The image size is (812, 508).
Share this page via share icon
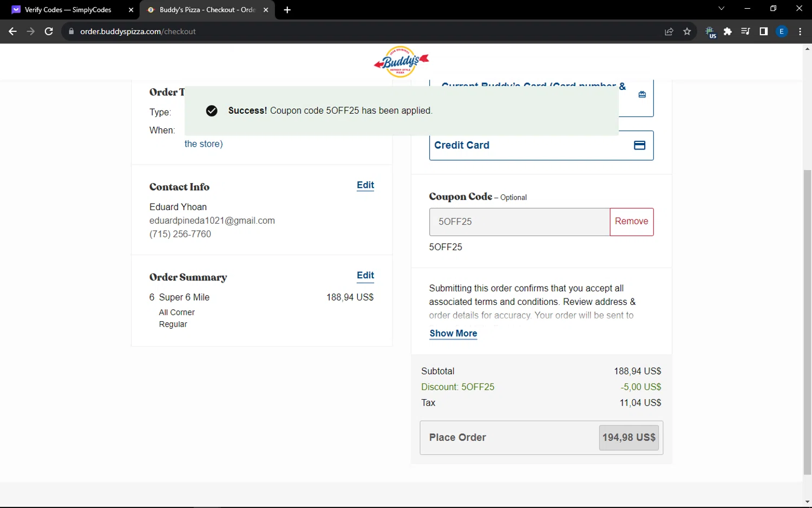669,31
